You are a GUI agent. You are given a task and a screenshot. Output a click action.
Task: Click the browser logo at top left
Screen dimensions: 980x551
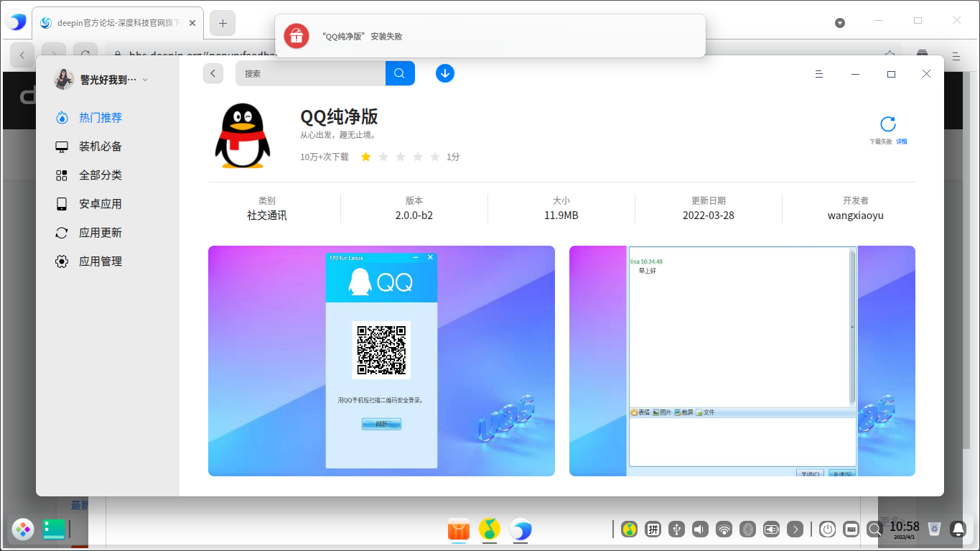click(16, 21)
